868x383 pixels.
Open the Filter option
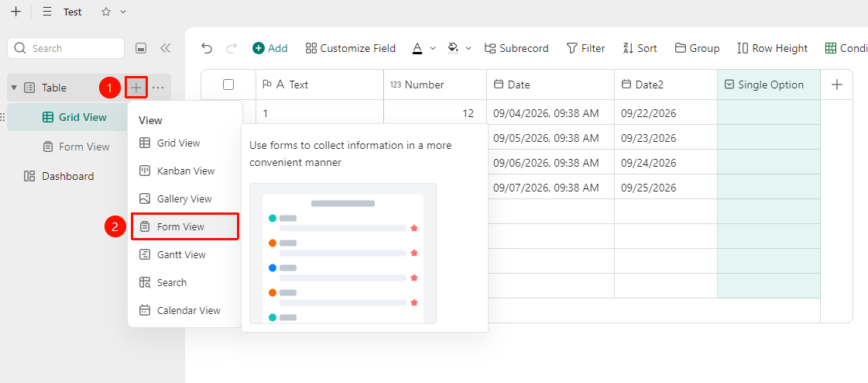(x=585, y=48)
